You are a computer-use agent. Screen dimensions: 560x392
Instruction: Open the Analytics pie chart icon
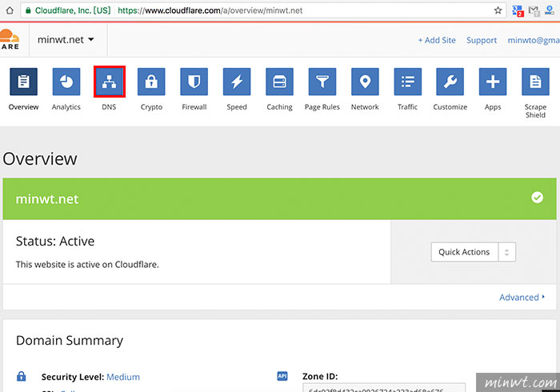(66, 82)
